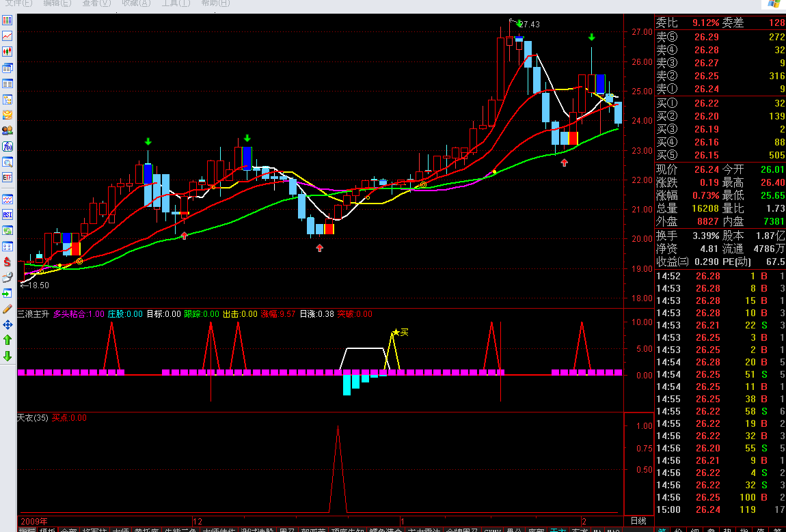
Task: Click the stacked windows icon
Action: [x=7, y=68]
